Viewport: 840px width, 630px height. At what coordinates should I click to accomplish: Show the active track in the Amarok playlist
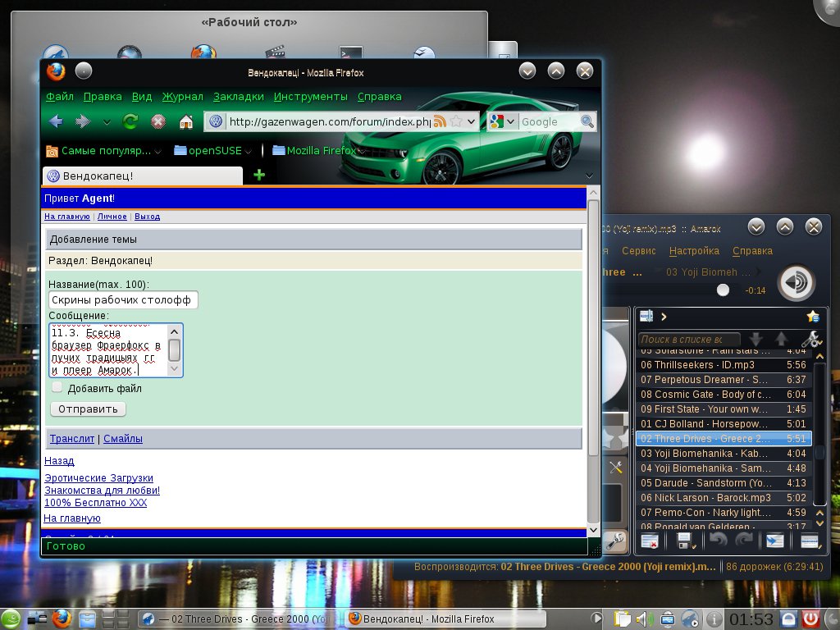click(x=774, y=541)
